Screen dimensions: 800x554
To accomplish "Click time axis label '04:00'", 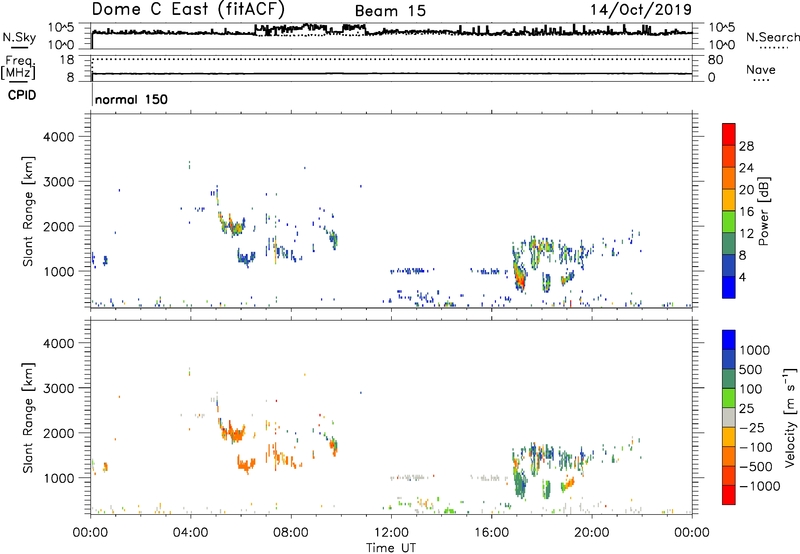I will pyautogui.click(x=190, y=533).
